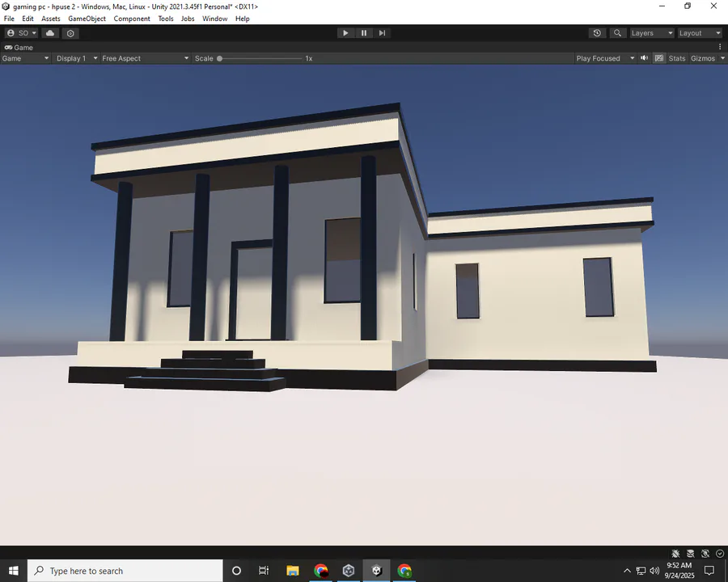Open network status tray icon
The height and width of the screenshot is (582, 728).
click(641, 571)
